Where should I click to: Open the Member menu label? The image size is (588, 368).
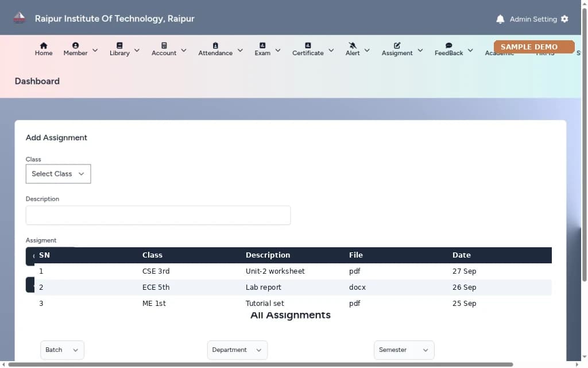(75, 53)
